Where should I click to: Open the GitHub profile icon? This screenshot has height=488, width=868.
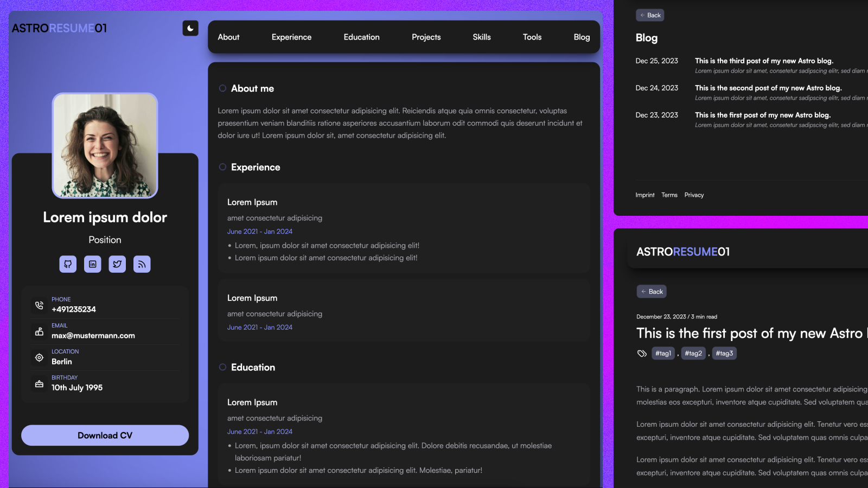click(x=68, y=264)
